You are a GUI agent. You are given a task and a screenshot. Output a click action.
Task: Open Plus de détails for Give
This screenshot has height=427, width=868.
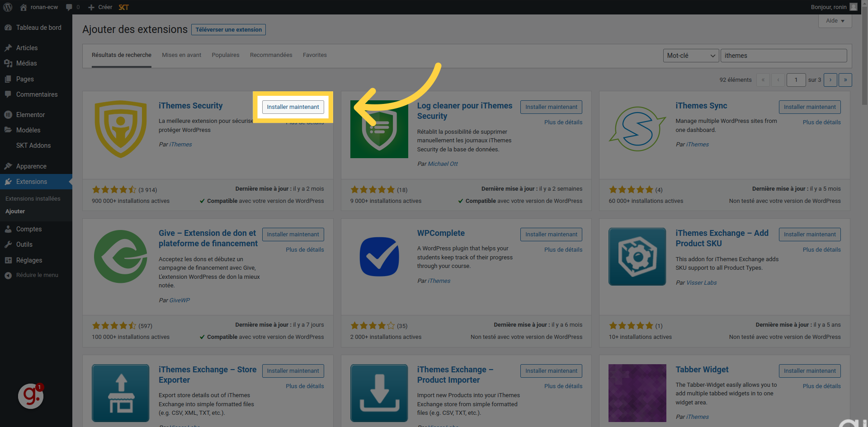pyautogui.click(x=305, y=250)
